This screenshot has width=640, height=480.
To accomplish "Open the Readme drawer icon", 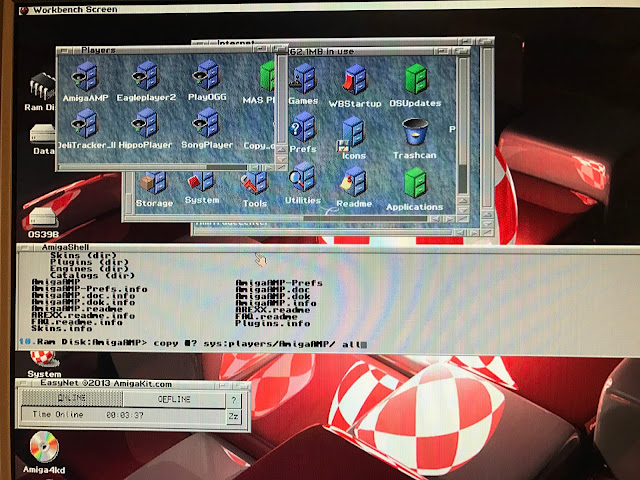I will coord(353,182).
